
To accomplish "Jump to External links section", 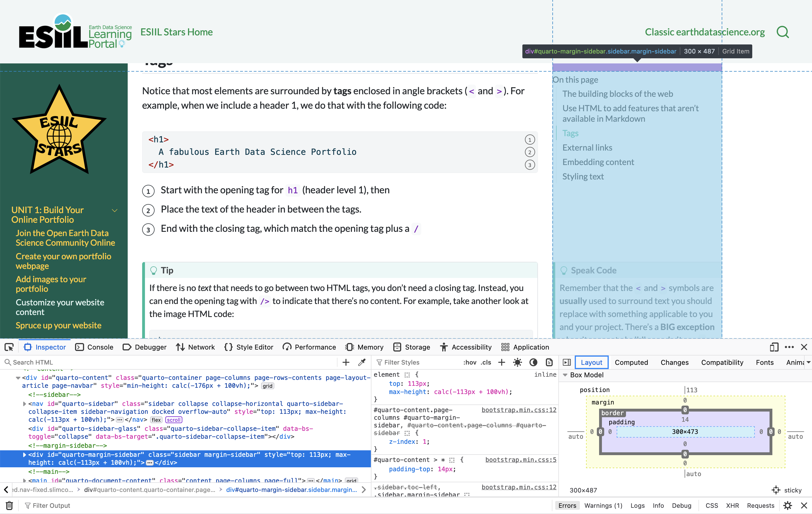I will [587, 148].
